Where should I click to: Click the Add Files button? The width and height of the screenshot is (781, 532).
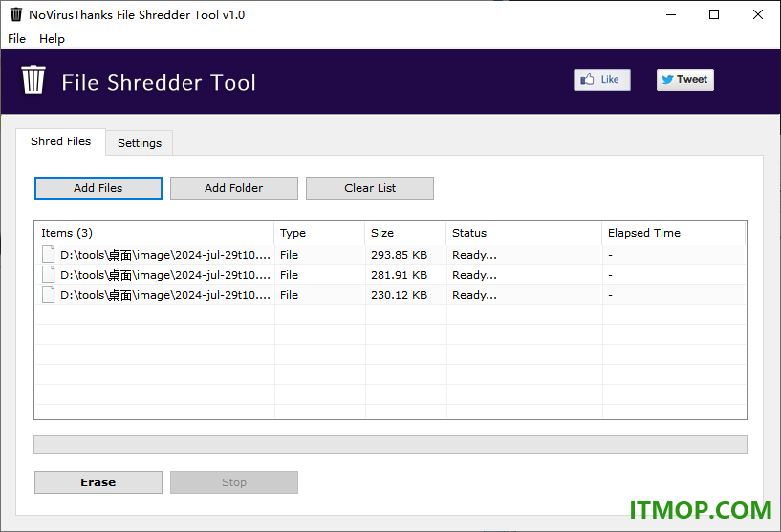point(98,188)
